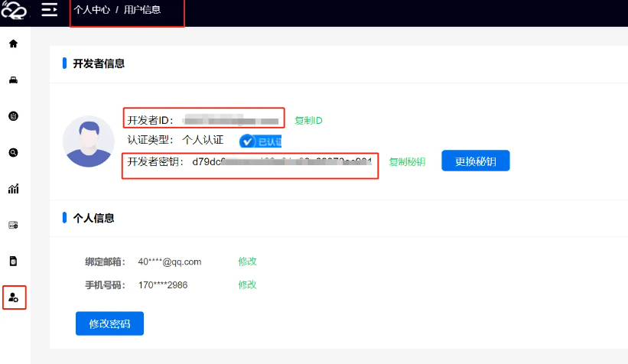Click the 个人中心 breadcrumb
The width and height of the screenshot is (628, 364).
coord(92,11)
